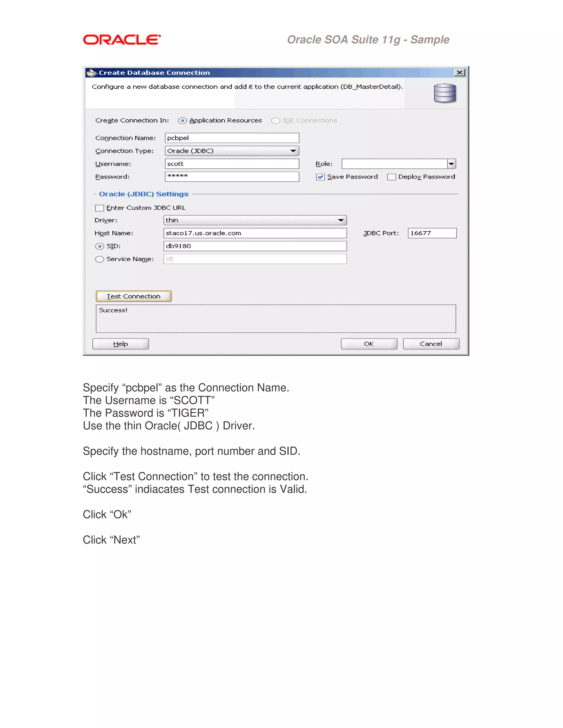The height and width of the screenshot is (728, 563).
Task: Click the SID field containing db9180
Action: (x=255, y=246)
